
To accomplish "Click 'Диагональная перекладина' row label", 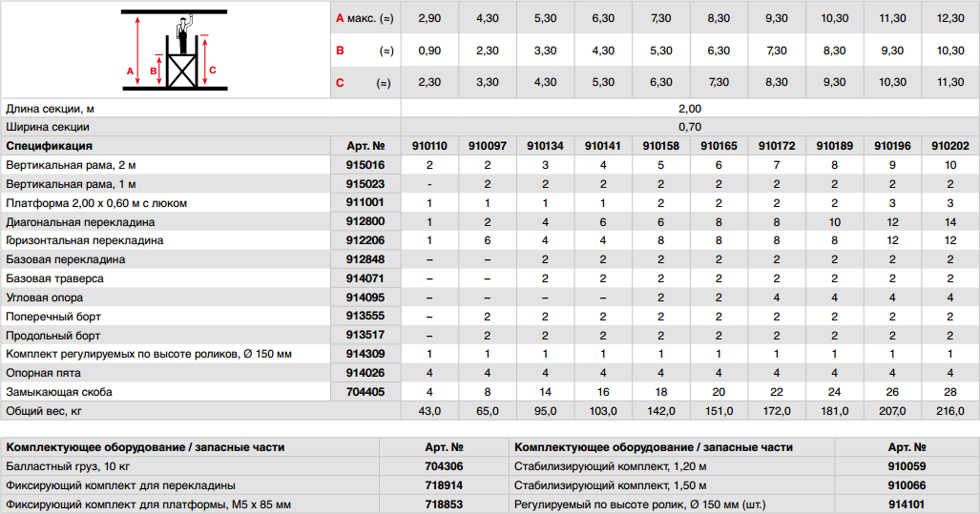I will [80, 221].
